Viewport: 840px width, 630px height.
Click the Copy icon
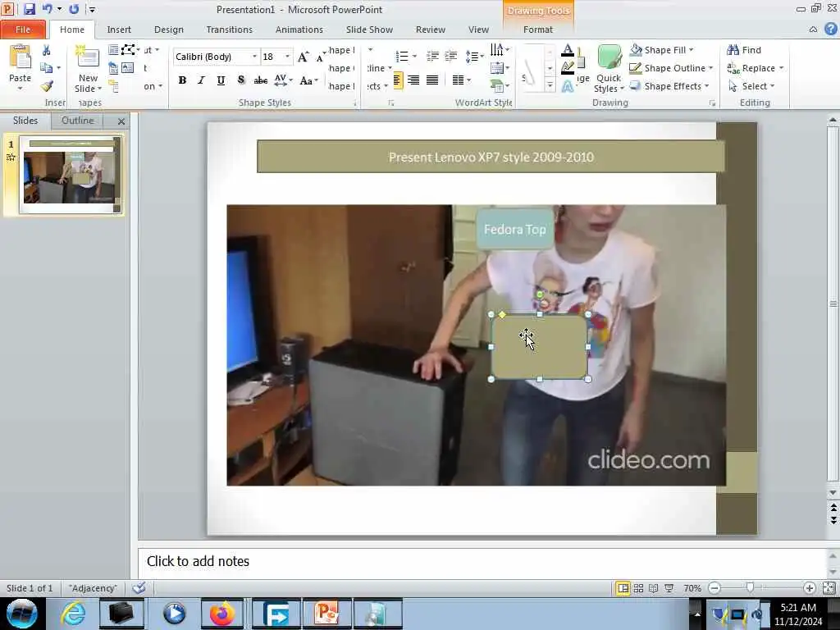tap(47, 68)
